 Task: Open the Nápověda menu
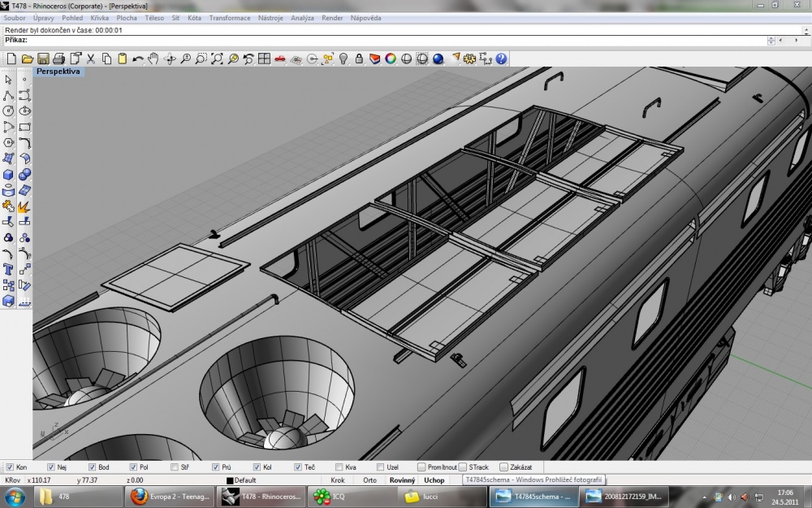(365, 18)
